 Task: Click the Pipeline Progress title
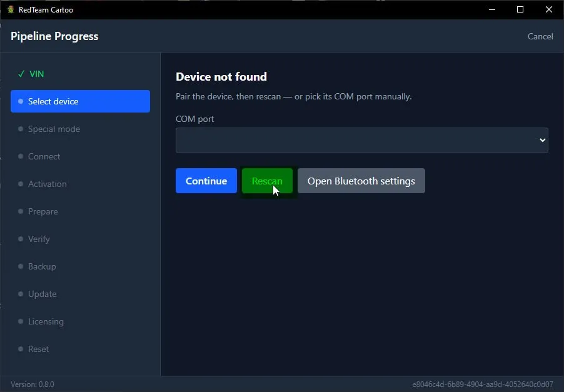(54, 36)
